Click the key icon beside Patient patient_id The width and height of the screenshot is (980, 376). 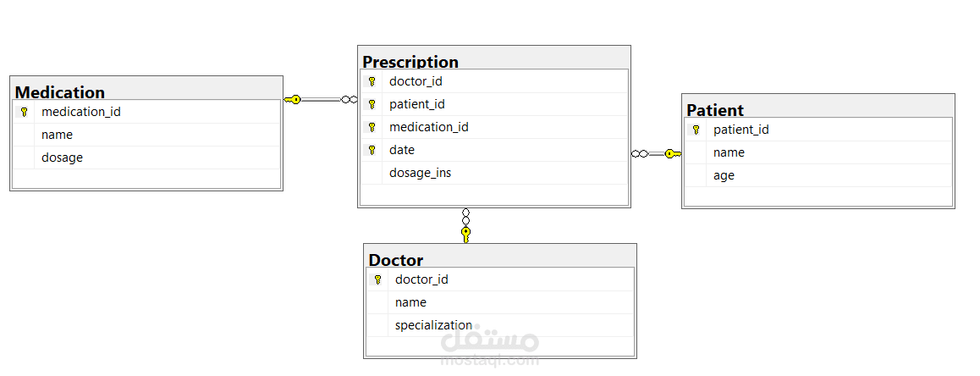[696, 130]
